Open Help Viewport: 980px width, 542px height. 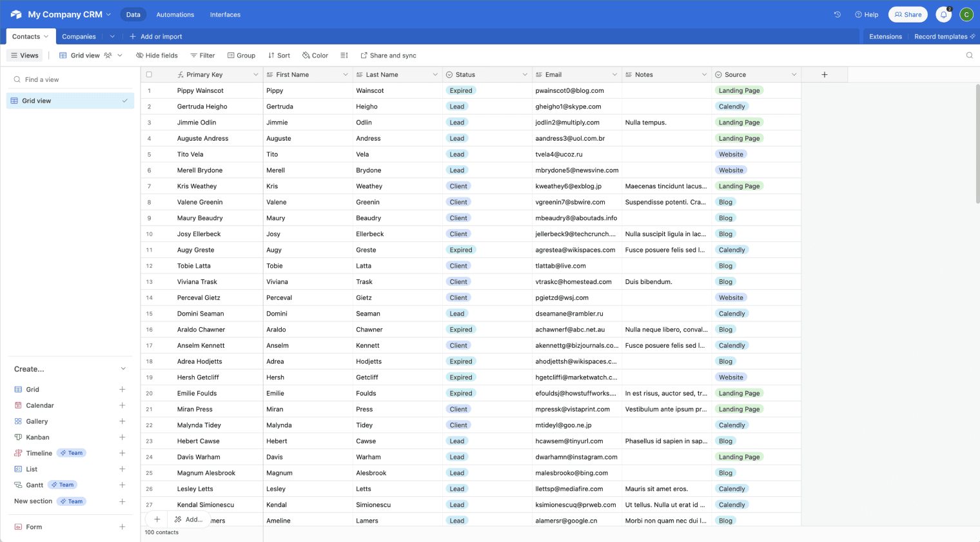pos(867,14)
